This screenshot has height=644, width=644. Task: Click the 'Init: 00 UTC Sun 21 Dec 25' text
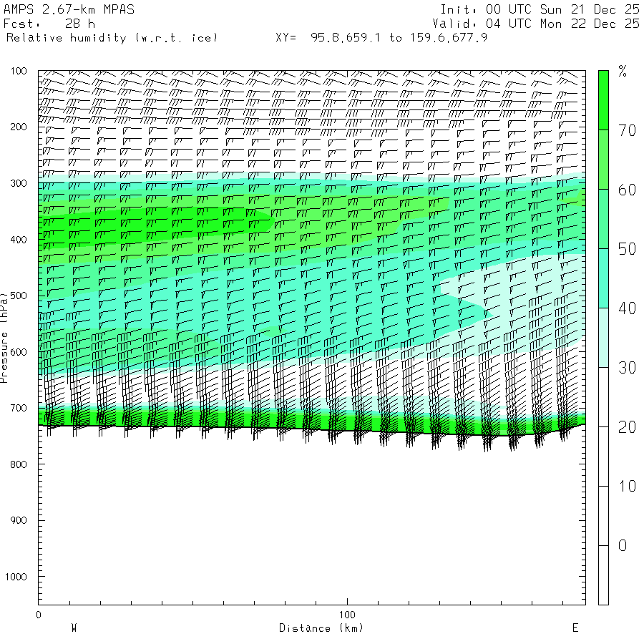pos(540,9)
